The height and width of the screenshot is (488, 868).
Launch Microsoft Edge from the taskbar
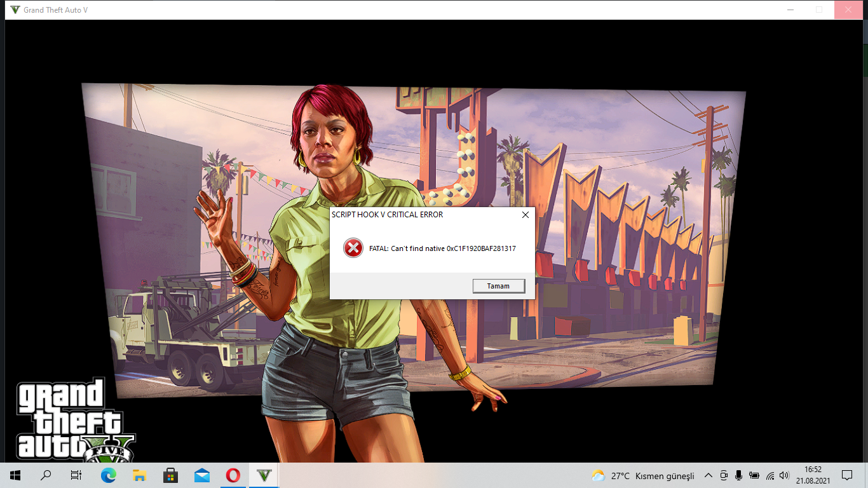click(109, 475)
